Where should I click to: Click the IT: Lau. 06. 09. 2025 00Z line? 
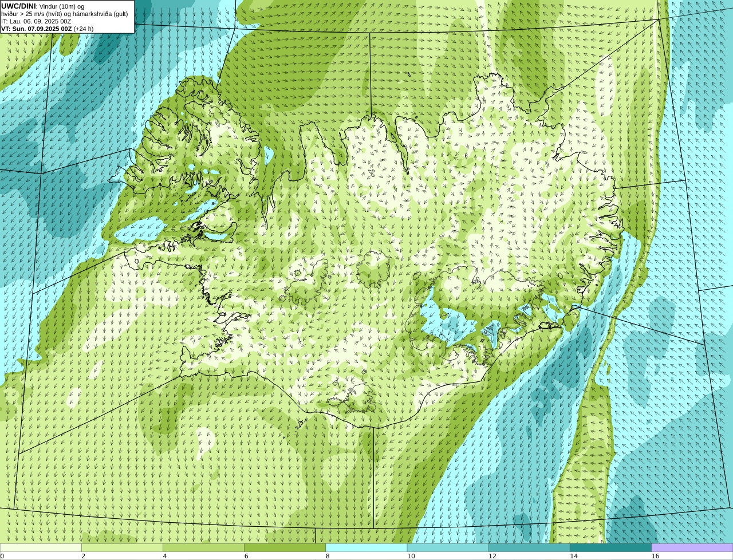click(x=36, y=21)
